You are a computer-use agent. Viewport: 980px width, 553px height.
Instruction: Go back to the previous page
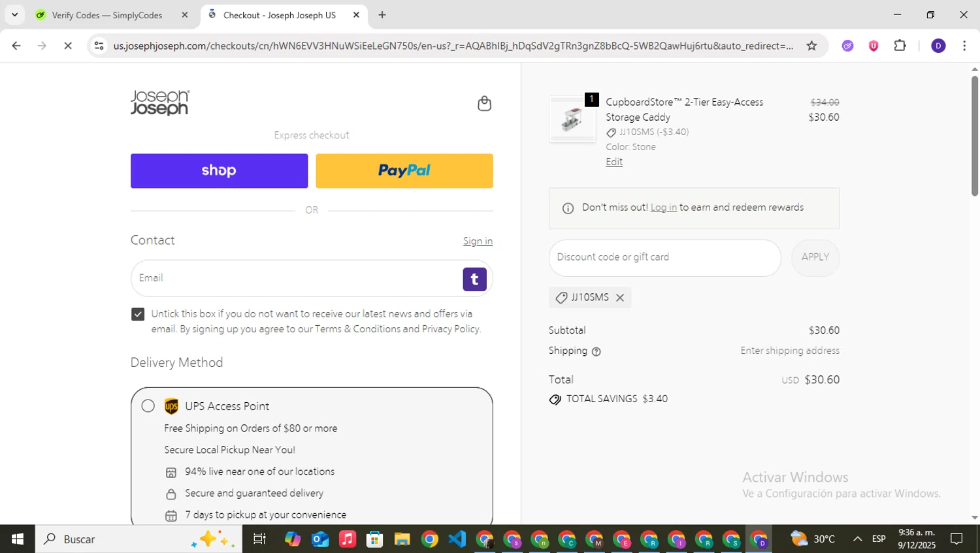(x=16, y=46)
